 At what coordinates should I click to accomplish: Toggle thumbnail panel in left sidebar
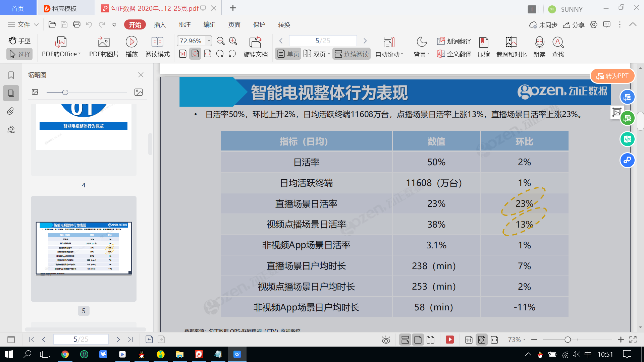[x=11, y=93]
